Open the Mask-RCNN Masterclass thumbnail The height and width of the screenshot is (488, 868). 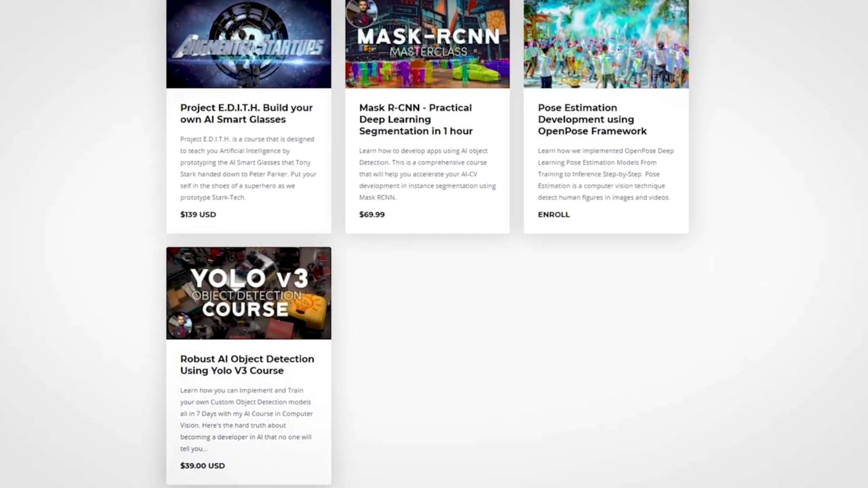pos(427,44)
